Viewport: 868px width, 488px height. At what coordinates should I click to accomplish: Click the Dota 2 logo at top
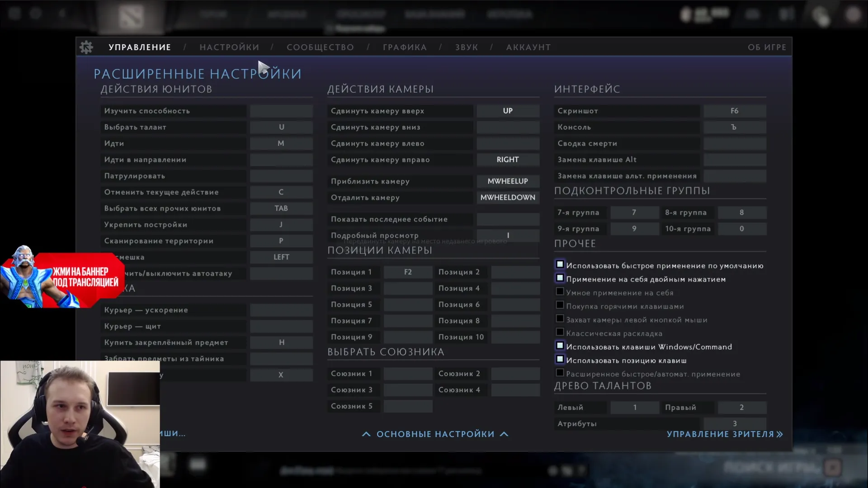(x=132, y=16)
